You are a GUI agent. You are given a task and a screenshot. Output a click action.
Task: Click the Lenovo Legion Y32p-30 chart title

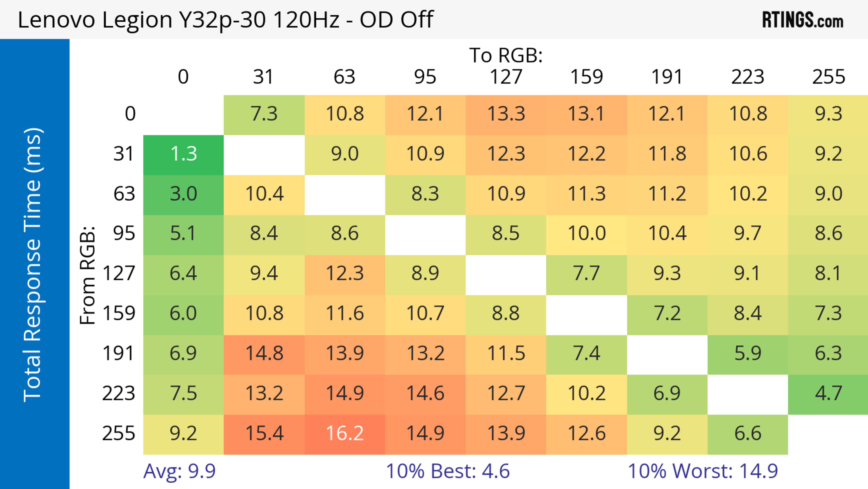point(225,19)
